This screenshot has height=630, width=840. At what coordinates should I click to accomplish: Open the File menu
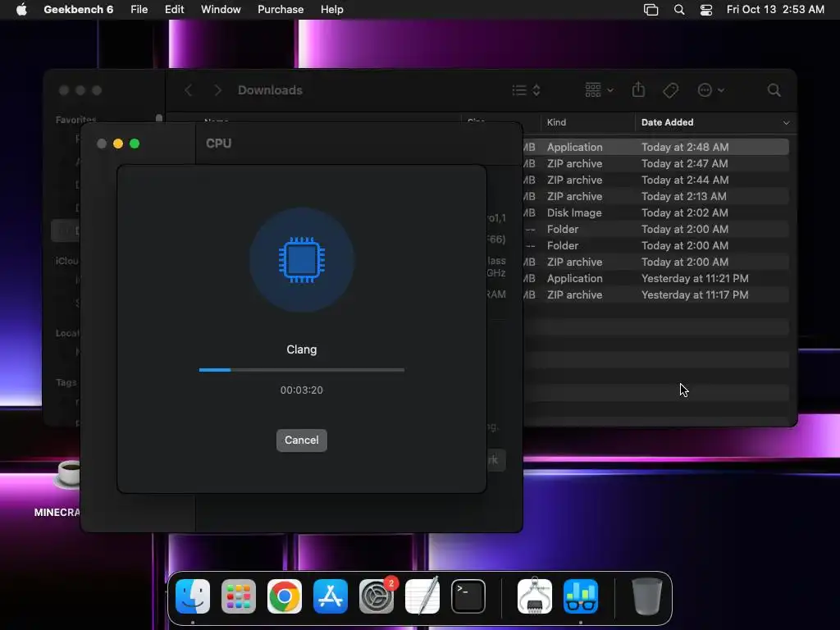point(139,10)
